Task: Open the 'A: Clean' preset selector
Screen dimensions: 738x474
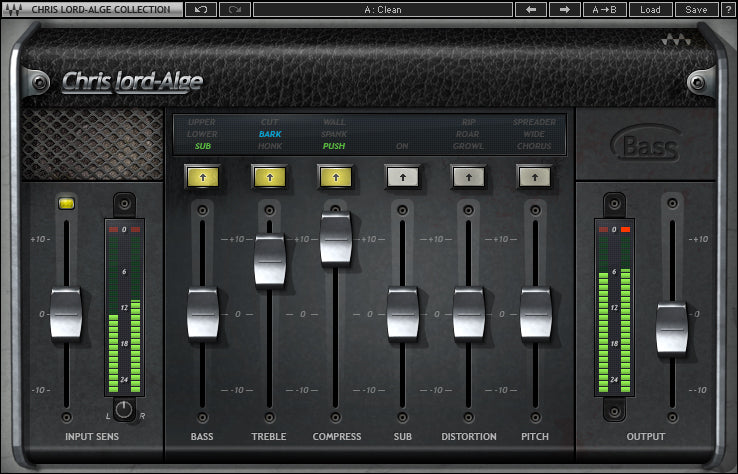Action: pyautogui.click(x=382, y=9)
